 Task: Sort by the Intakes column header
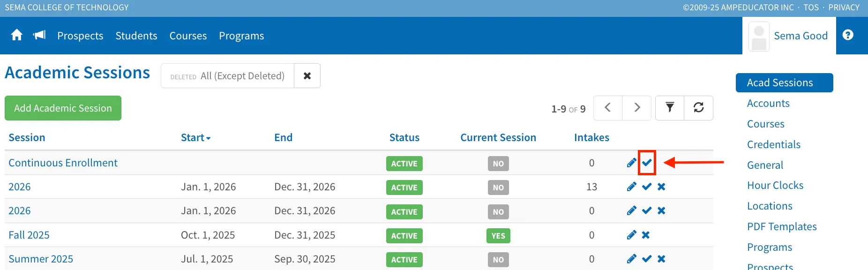591,137
